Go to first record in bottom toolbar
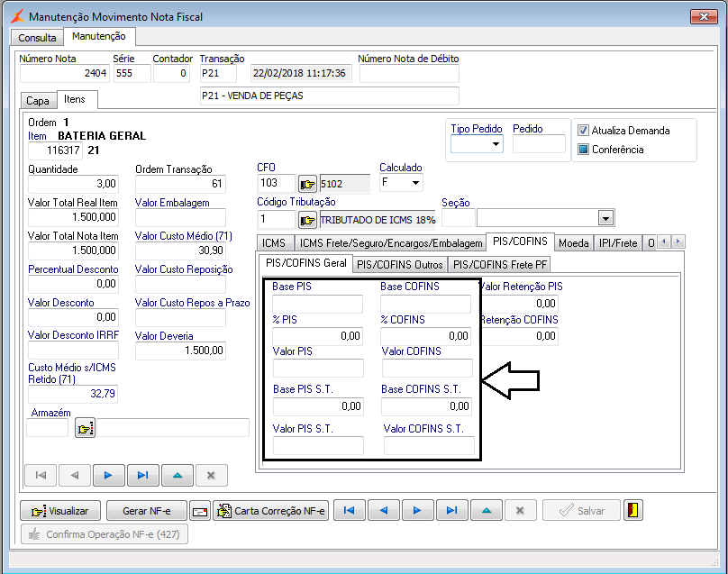The width and height of the screenshot is (728, 574). coord(349,510)
